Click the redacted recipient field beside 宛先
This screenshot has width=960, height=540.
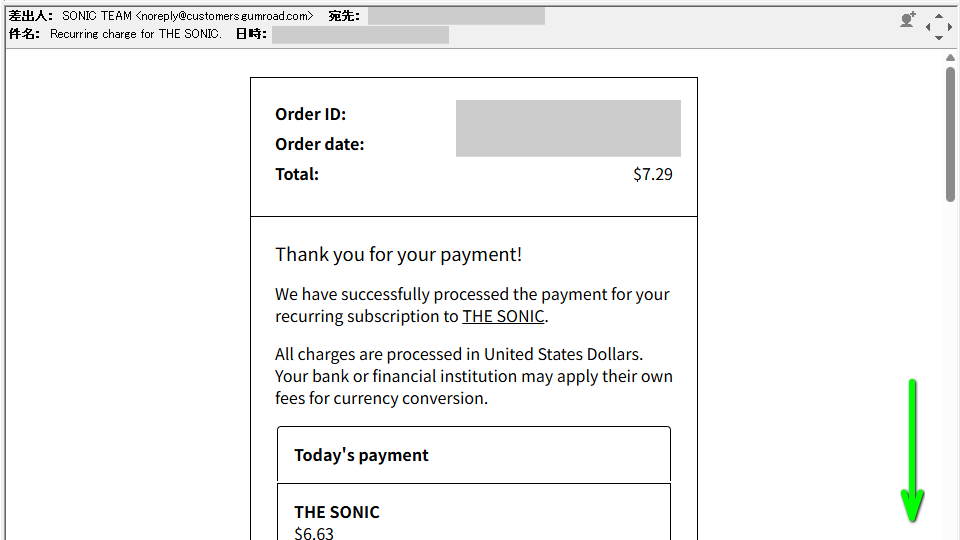[x=456, y=17]
